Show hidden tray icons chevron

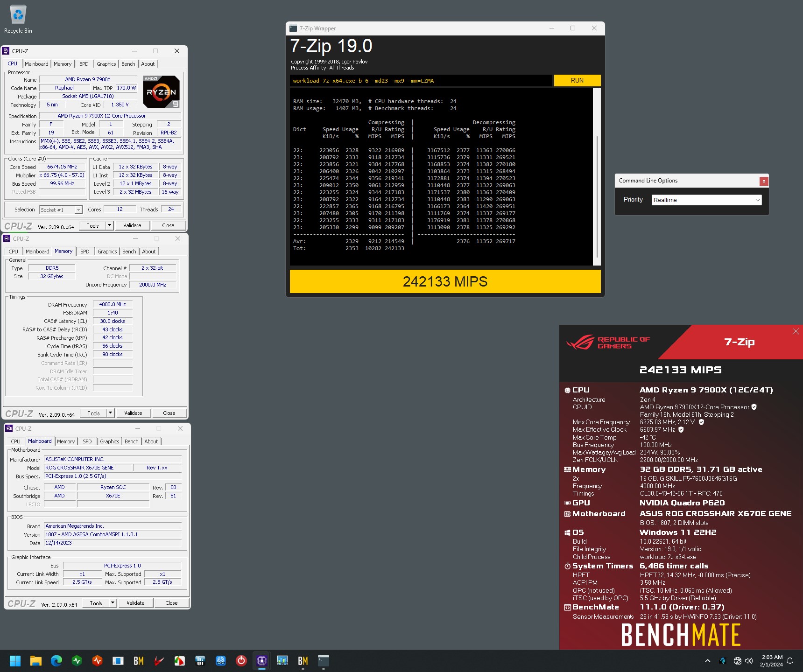click(708, 661)
